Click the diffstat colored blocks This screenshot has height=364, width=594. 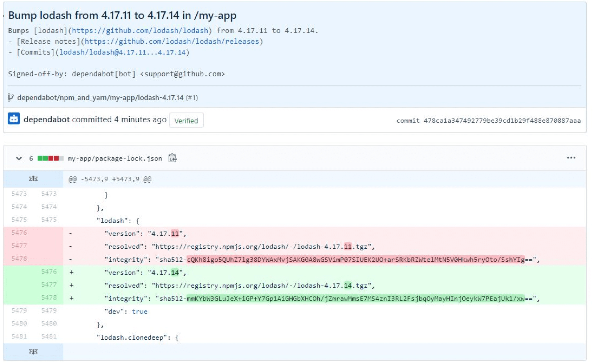click(x=50, y=158)
